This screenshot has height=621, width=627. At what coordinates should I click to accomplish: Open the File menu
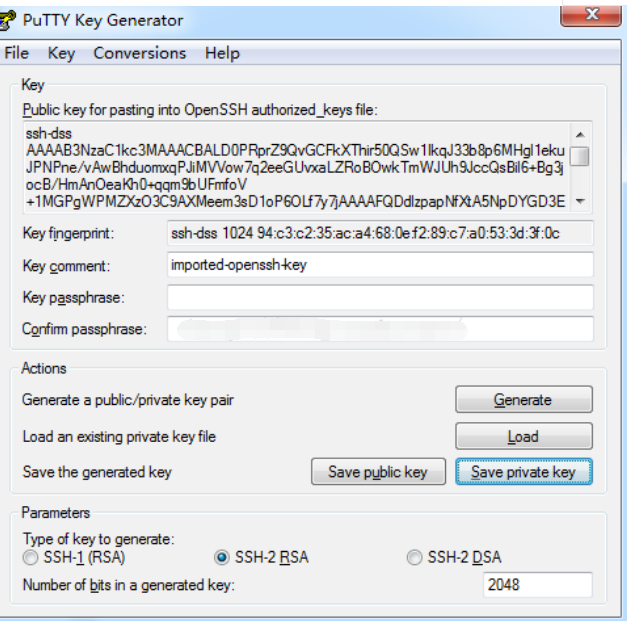tap(17, 53)
